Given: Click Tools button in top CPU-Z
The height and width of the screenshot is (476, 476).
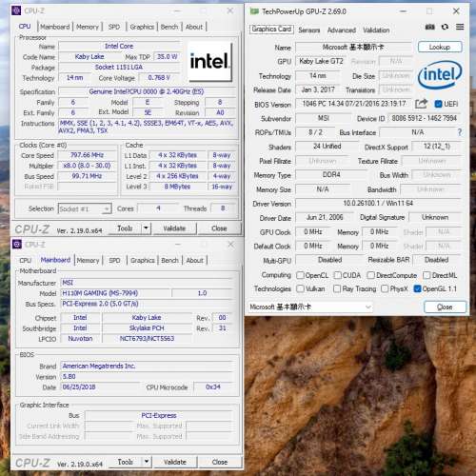Looking at the screenshot, I should [x=125, y=228].
